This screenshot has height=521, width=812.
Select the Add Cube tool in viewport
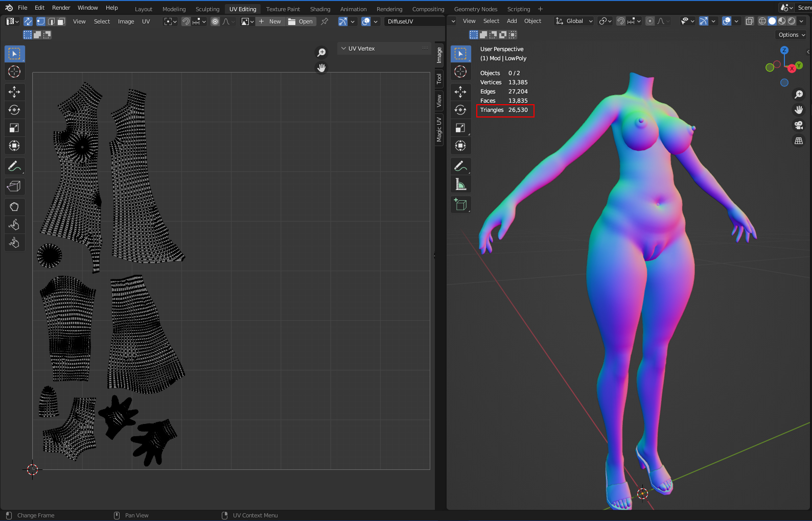pyautogui.click(x=460, y=205)
